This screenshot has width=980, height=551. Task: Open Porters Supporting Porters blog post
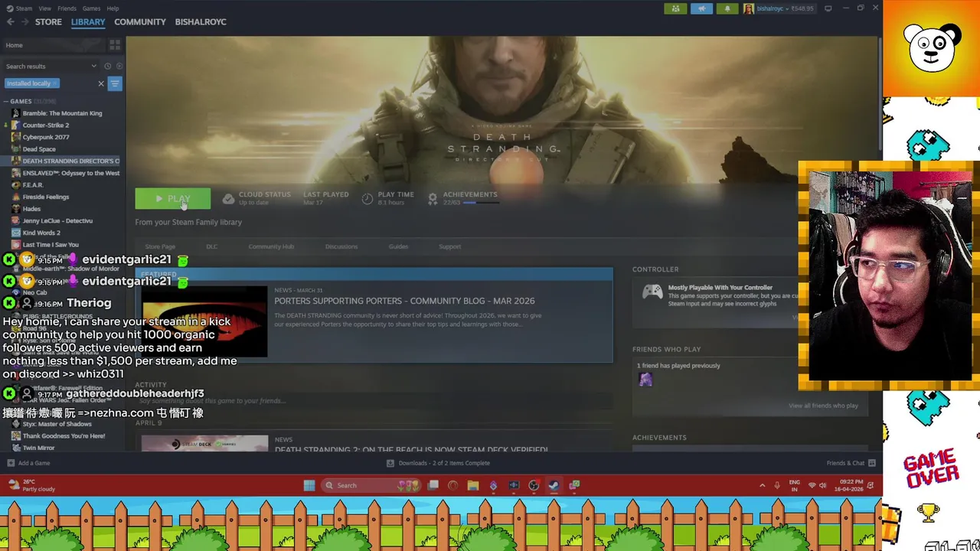tap(404, 301)
